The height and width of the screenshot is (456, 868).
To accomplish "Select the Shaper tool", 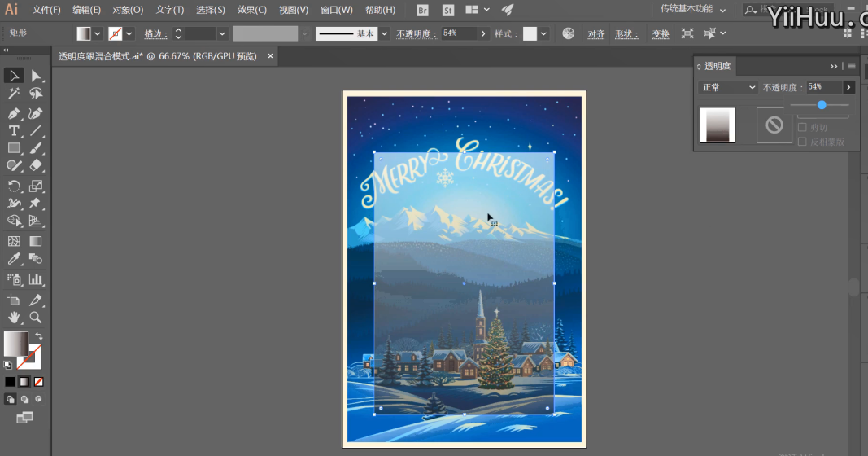I will (x=14, y=165).
